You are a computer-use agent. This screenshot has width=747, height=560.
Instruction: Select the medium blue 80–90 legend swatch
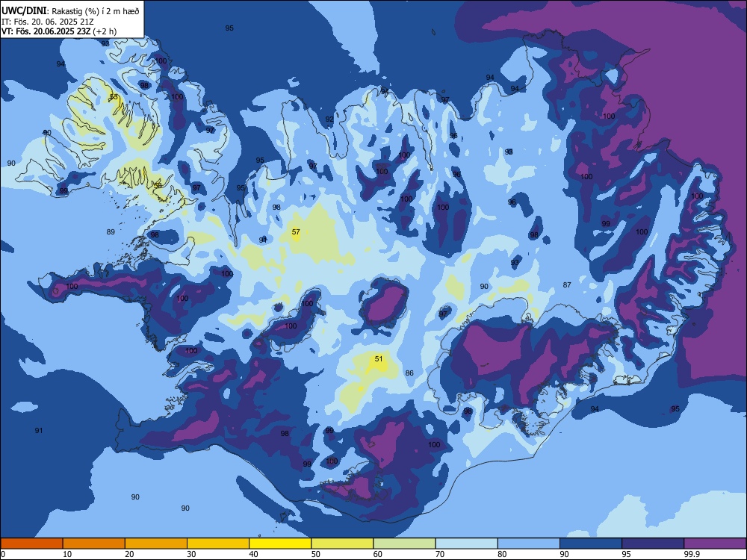pyautogui.click(x=529, y=544)
